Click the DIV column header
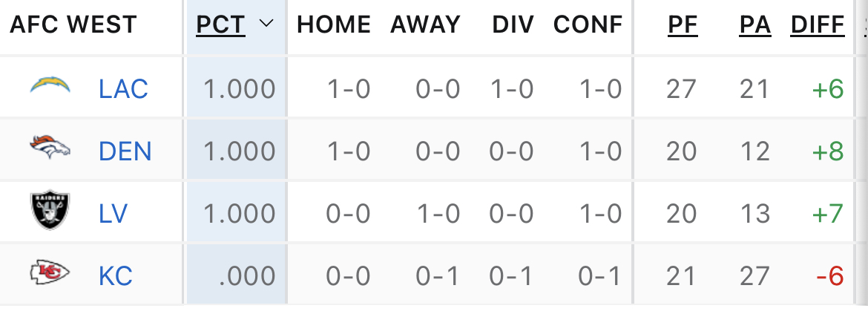The image size is (868, 317). tap(513, 24)
